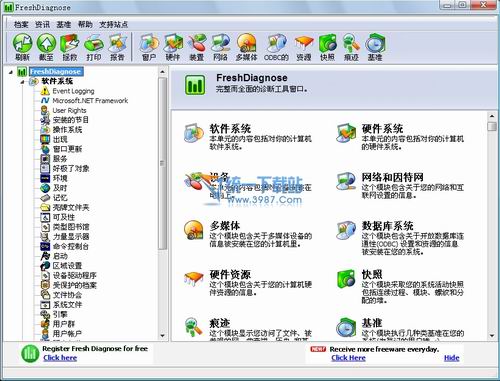Select 安装的节目 in tree
The image size is (500, 381).
tap(71, 120)
